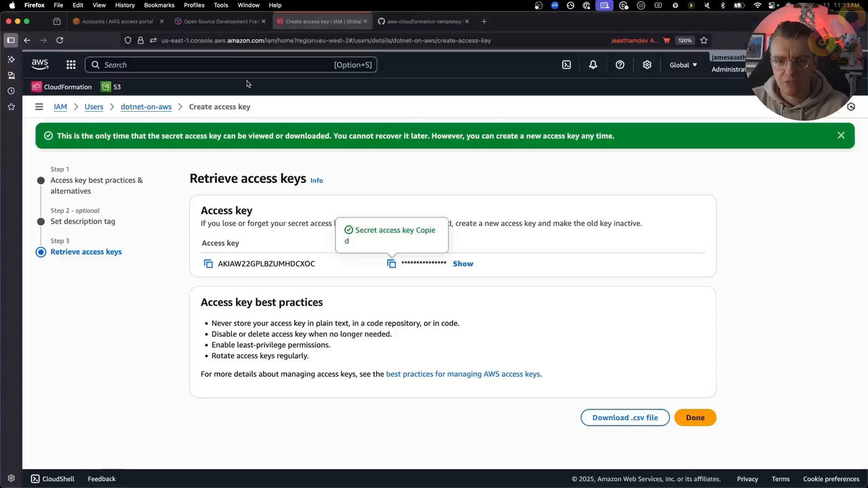Open best practices for managing AWS access keys
The width and height of the screenshot is (868, 488).
[463, 374]
